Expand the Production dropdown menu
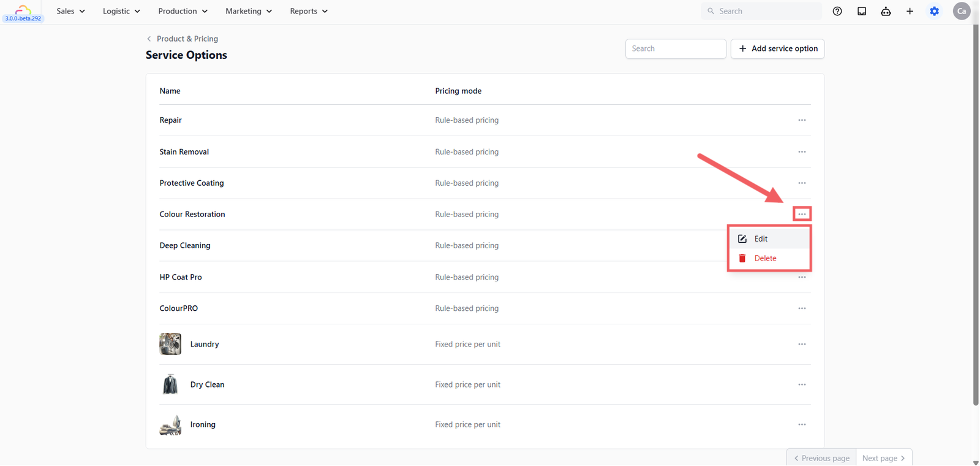This screenshot has height=466, width=980. pos(183,11)
